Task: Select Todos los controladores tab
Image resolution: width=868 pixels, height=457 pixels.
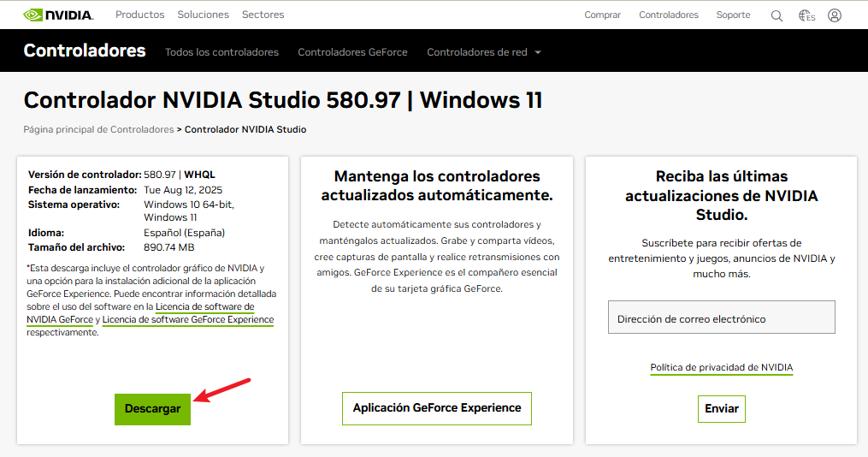Action: tap(222, 52)
